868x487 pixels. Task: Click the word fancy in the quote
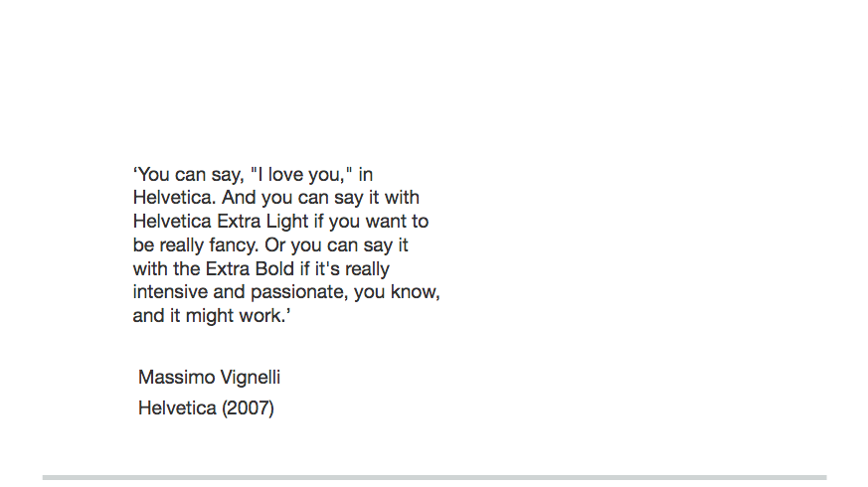(235, 245)
